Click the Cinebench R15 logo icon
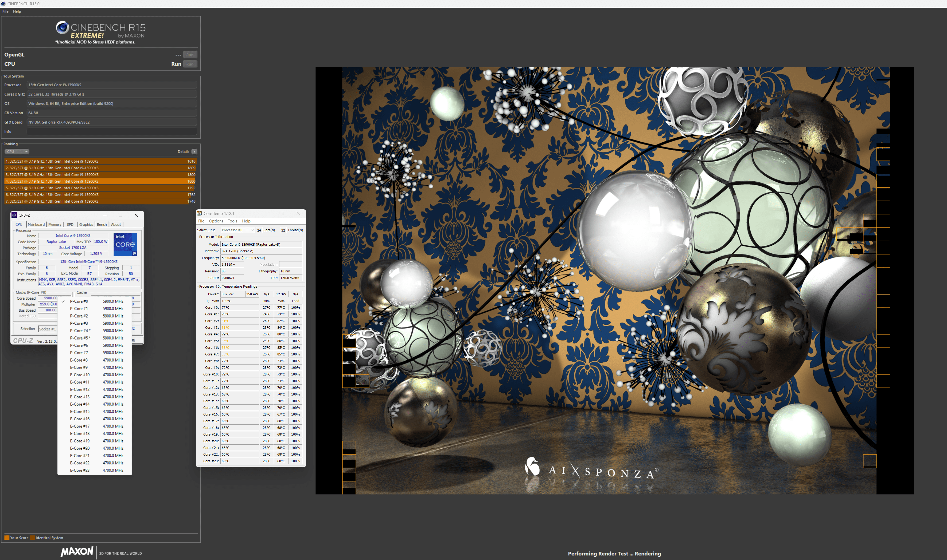Screen dimensions: 947x560 (x=62, y=28)
